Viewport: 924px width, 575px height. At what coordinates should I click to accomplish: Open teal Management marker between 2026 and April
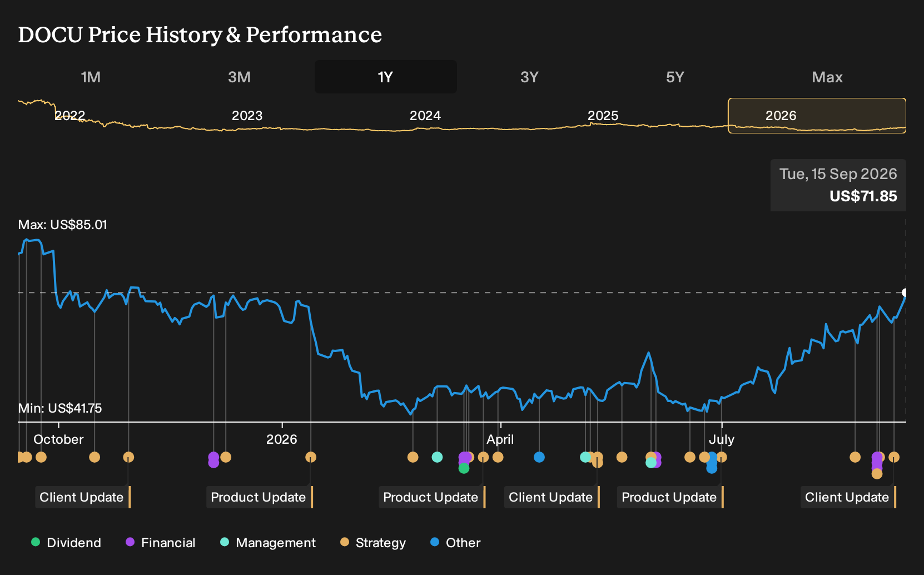click(x=437, y=457)
